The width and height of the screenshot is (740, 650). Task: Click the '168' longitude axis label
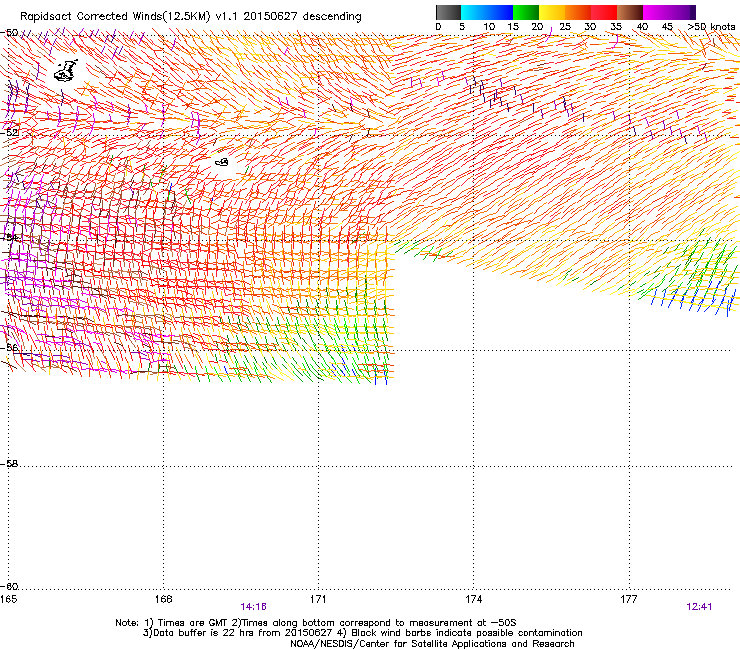click(163, 599)
